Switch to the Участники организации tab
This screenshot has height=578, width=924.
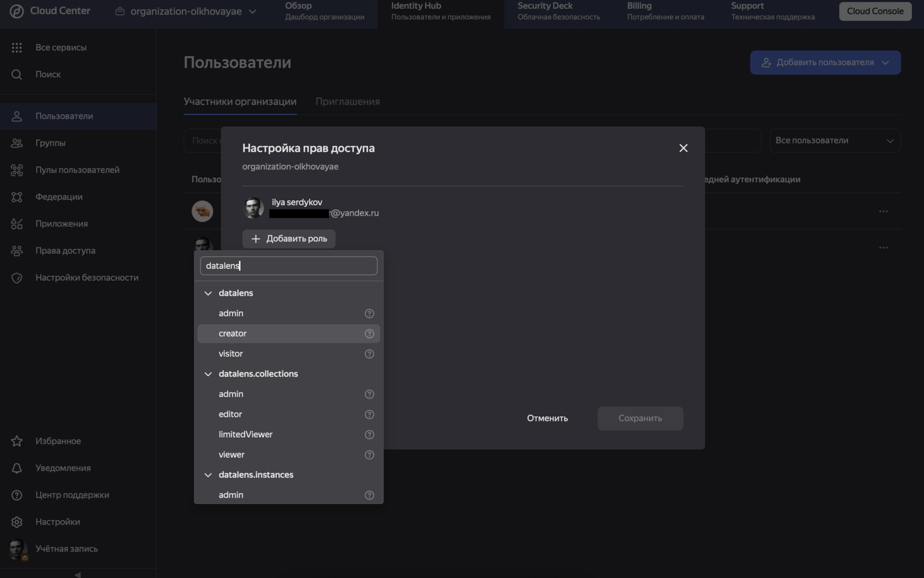(x=240, y=102)
